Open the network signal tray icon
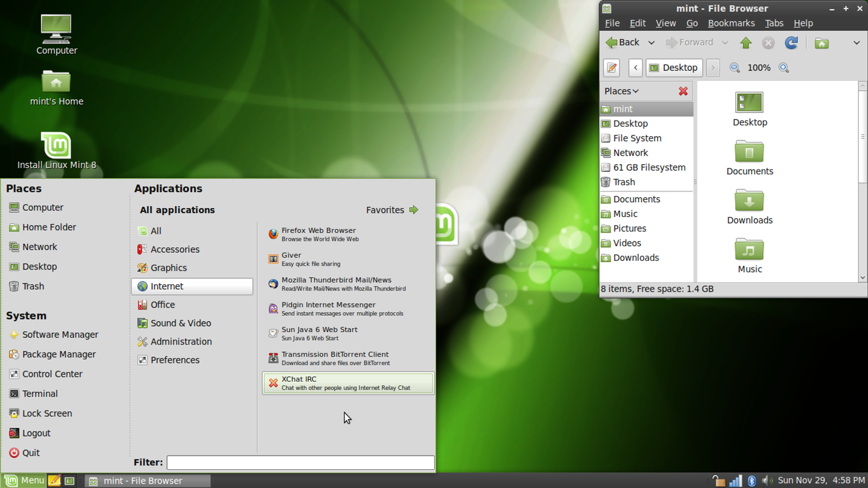 tap(736, 481)
